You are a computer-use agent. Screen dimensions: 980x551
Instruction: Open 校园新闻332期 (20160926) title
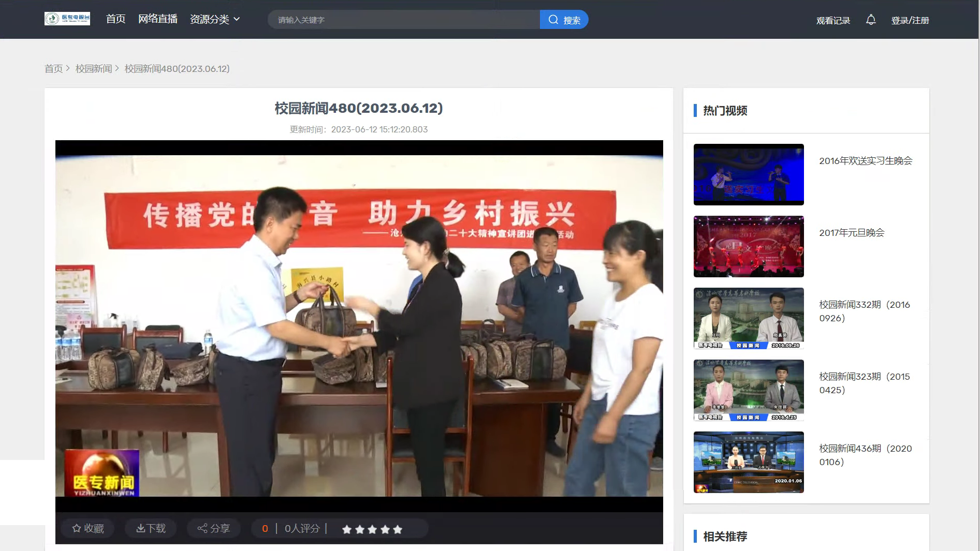point(865,311)
